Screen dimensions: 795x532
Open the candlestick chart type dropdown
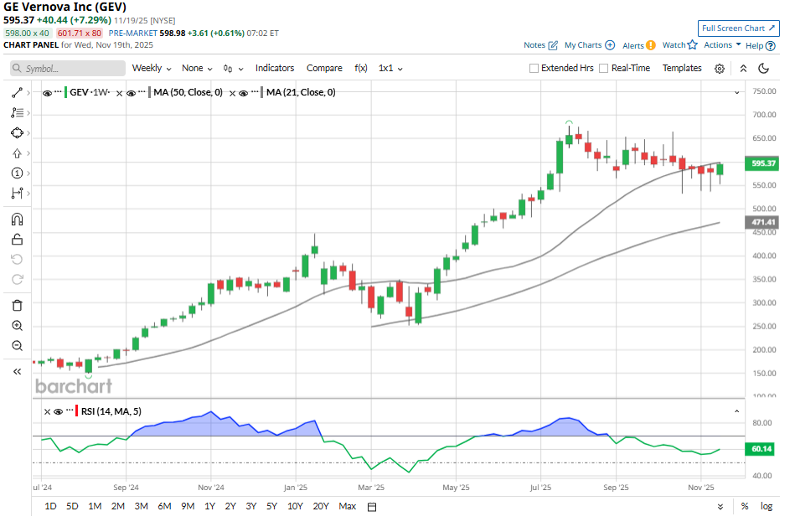tap(233, 69)
